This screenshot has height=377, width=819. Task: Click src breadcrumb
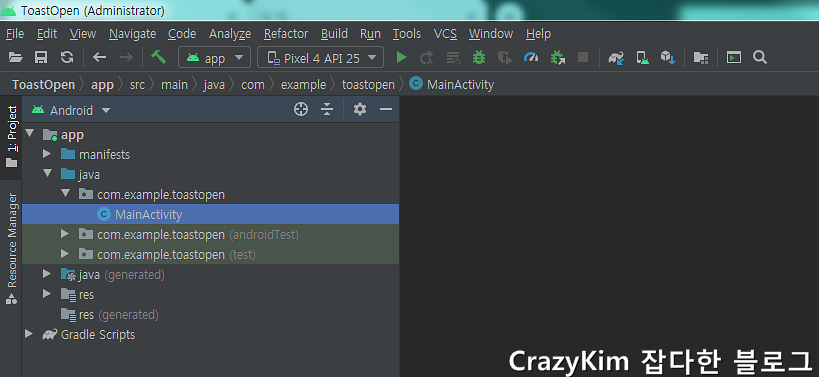[x=137, y=85]
